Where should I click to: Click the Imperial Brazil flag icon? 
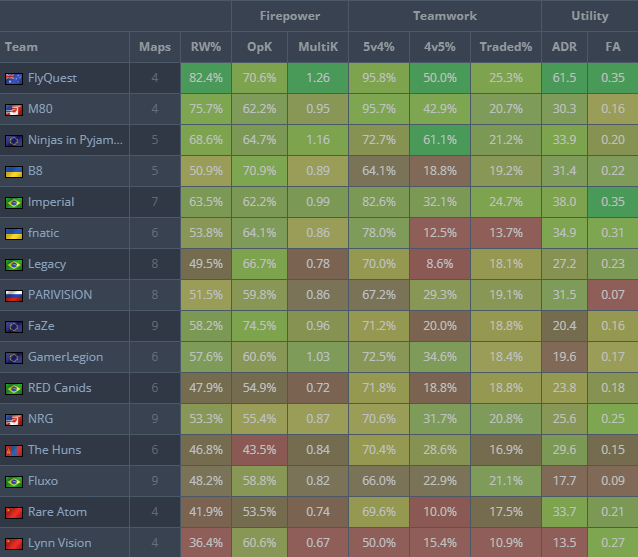(14, 202)
